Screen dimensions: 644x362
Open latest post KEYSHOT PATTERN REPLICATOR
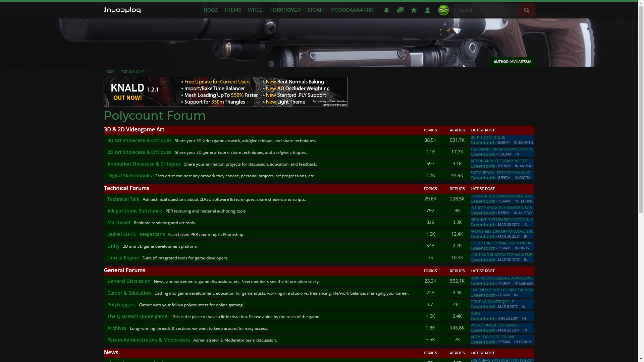point(502,220)
